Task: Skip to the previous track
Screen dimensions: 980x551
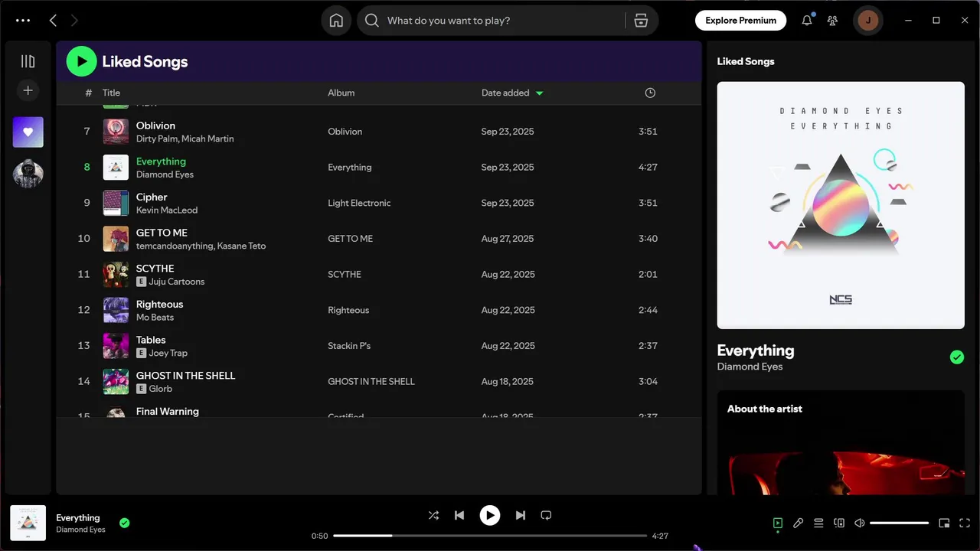Action: click(459, 515)
